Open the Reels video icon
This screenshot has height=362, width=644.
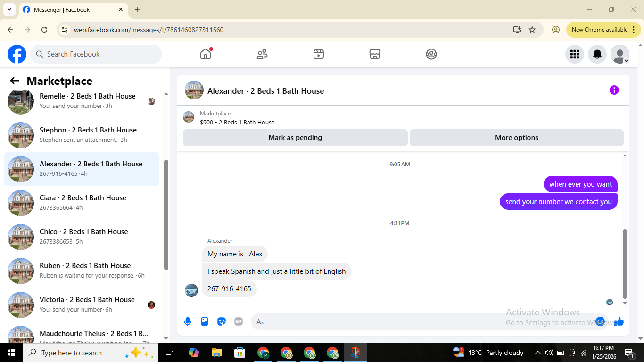click(x=319, y=54)
